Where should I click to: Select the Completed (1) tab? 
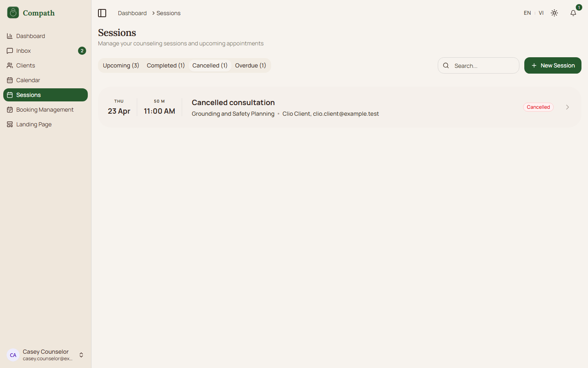[x=166, y=65]
